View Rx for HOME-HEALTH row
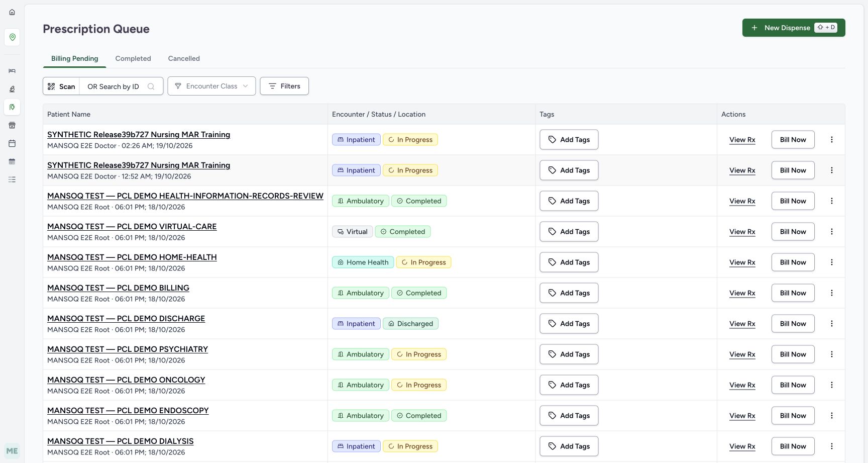The width and height of the screenshot is (868, 463). 742,262
